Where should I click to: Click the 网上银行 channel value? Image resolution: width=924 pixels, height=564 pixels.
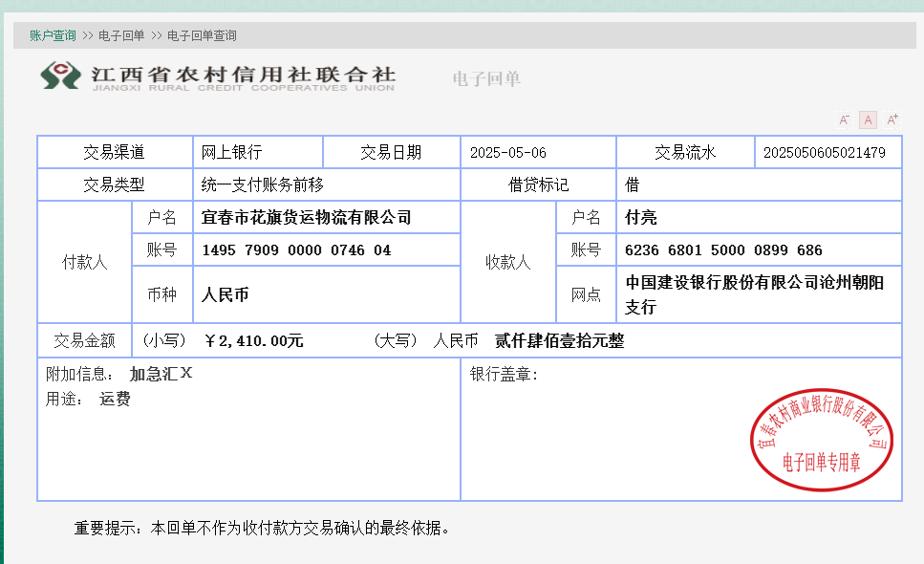click(231, 153)
